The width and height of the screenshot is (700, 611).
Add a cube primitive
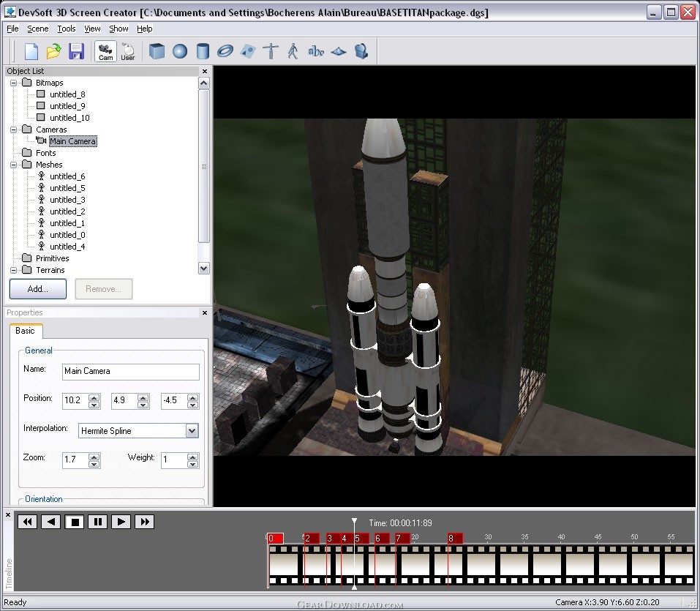[x=157, y=51]
